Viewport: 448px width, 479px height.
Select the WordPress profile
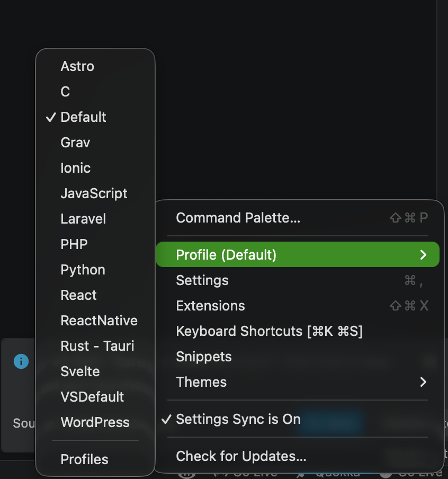tap(95, 422)
